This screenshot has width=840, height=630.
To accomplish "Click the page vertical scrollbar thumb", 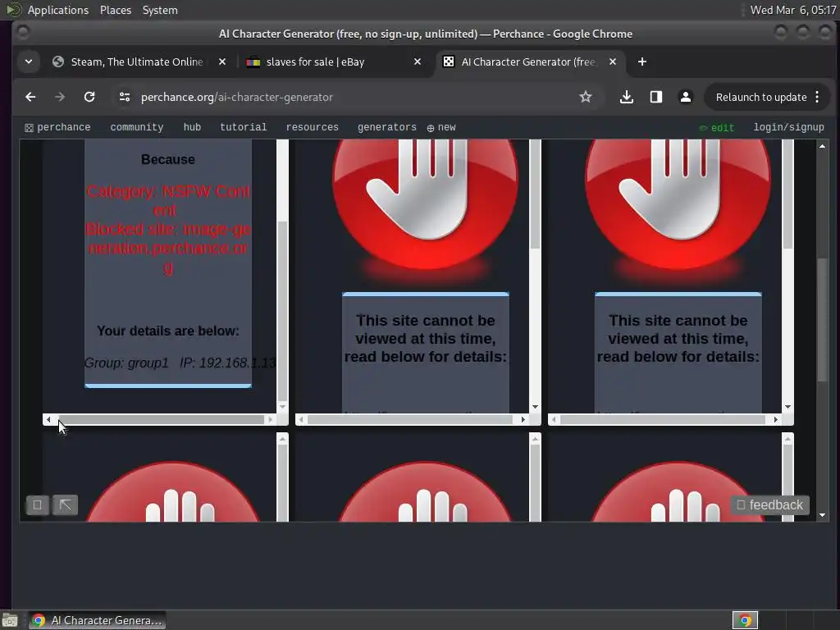I will tap(822, 320).
